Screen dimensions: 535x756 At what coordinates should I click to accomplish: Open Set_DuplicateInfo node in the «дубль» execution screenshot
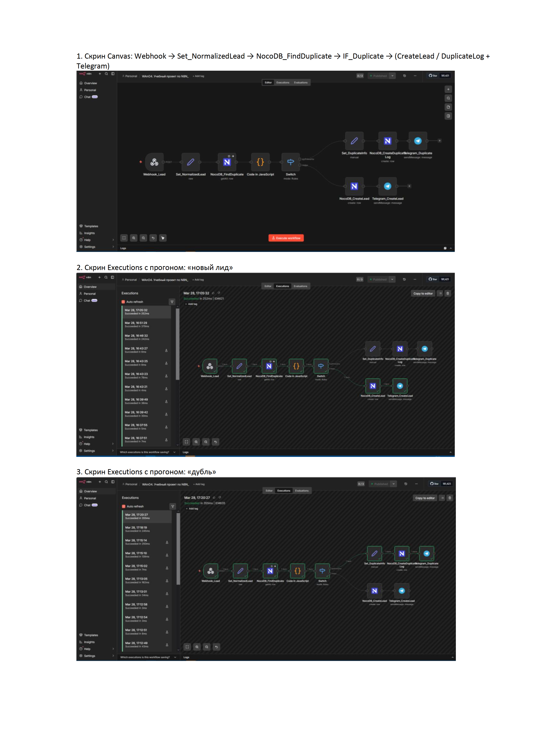coord(375,553)
